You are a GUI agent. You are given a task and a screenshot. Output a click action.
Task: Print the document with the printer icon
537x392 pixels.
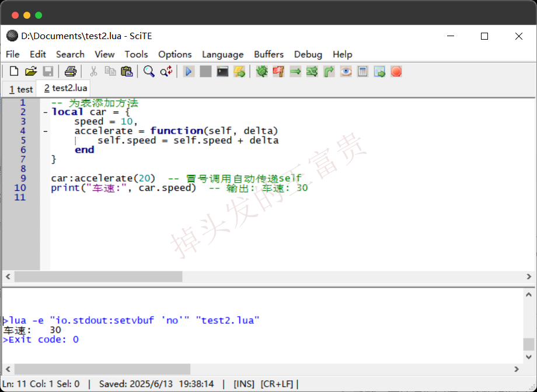click(x=71, y=72)
